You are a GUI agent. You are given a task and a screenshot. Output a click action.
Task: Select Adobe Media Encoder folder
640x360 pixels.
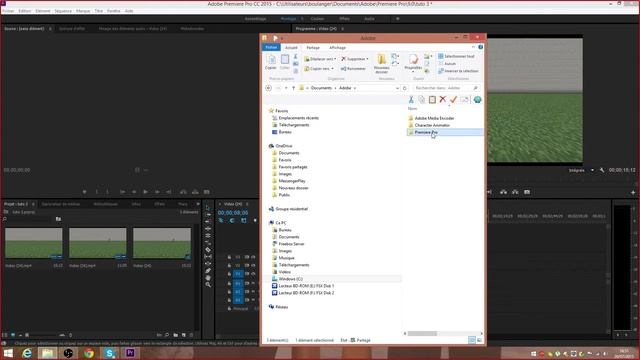click(x=434, y=118)
